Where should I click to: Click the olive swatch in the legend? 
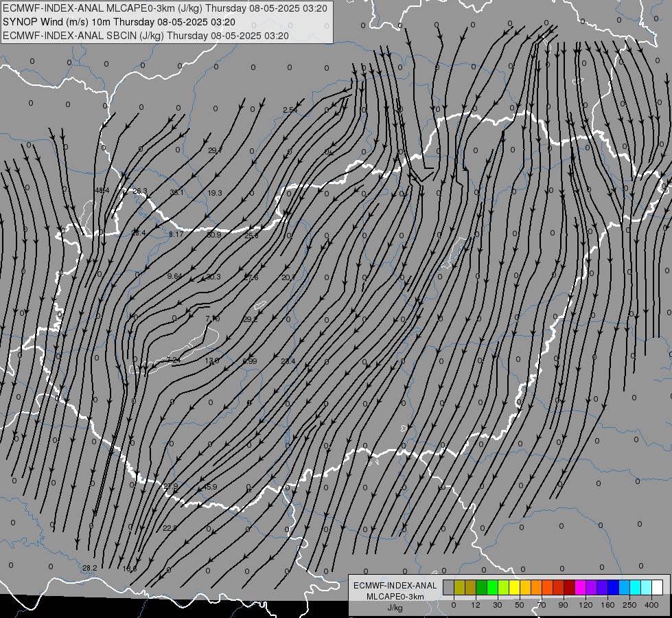[459, 587]
